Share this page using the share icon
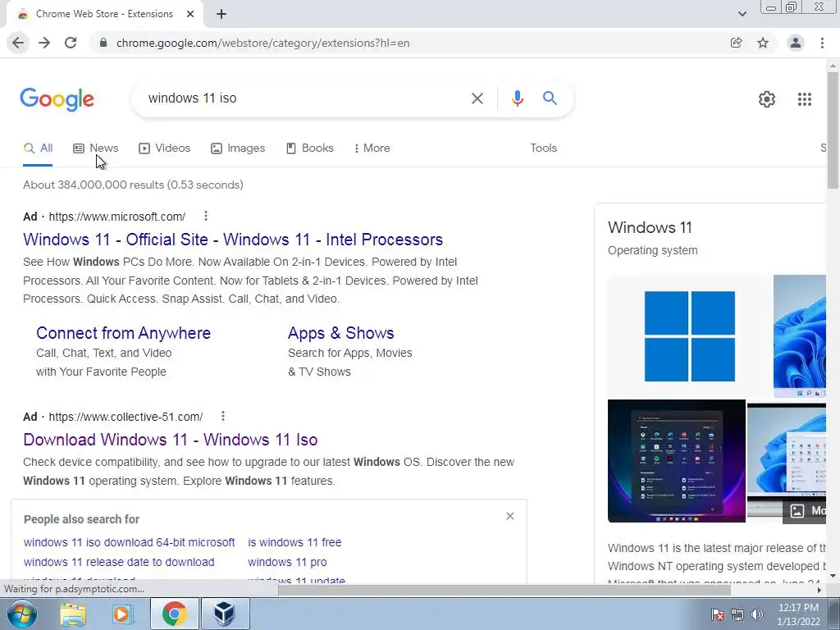This screenshot has width=840, height=630. click(737, 43)
